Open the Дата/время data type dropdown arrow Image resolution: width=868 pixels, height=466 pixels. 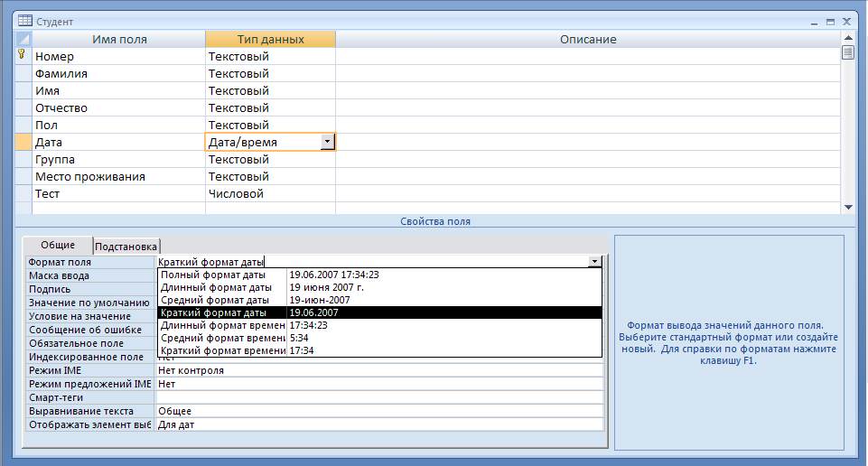coord(327,143)
